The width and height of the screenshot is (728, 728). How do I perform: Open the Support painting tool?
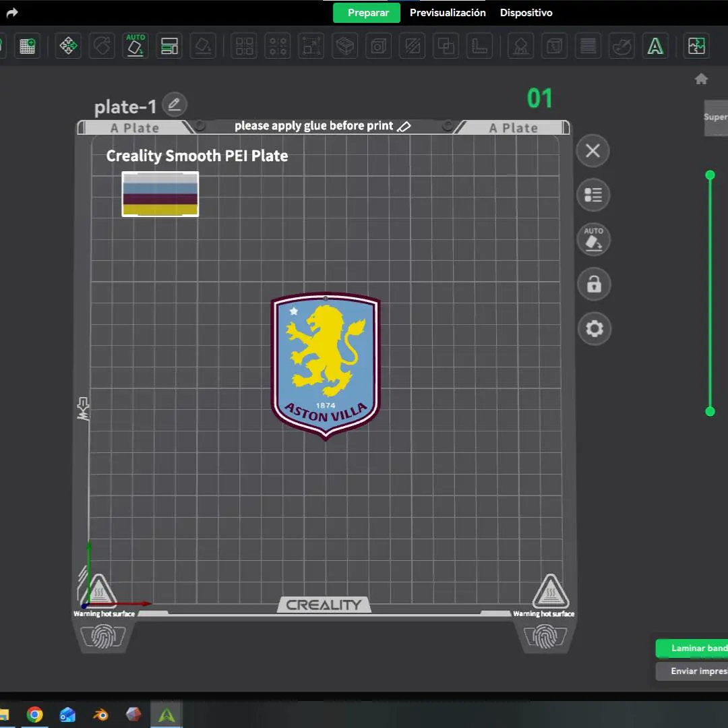[x=520, y=46]
